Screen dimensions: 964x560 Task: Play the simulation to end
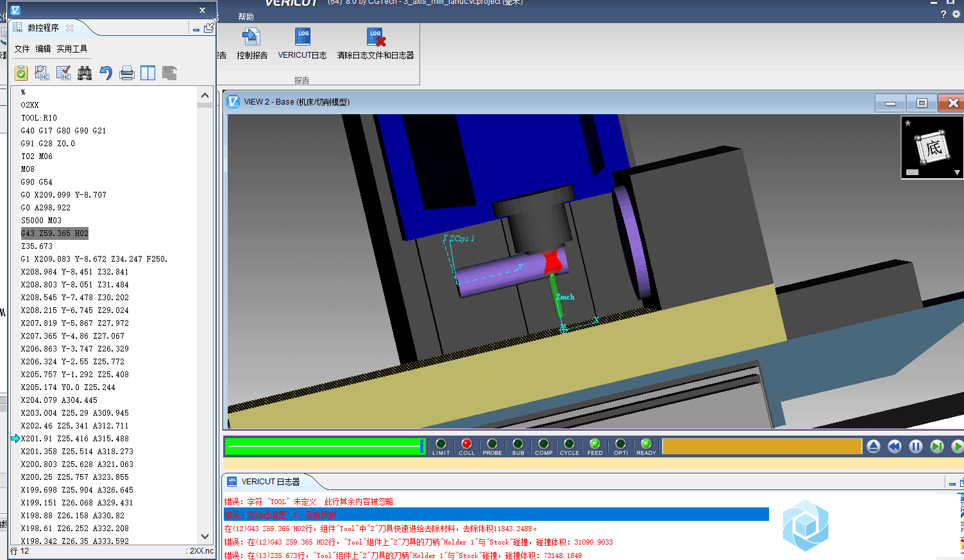tap(958, 446)
